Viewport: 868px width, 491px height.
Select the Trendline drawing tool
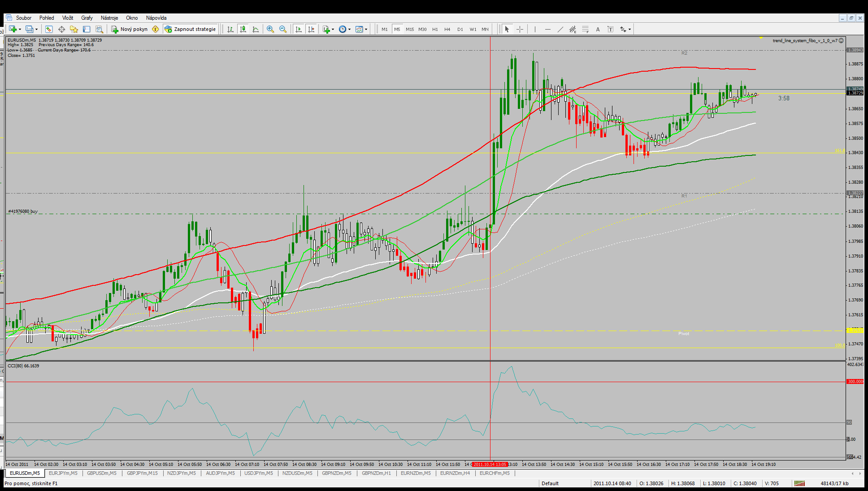(x=560, y=29)
